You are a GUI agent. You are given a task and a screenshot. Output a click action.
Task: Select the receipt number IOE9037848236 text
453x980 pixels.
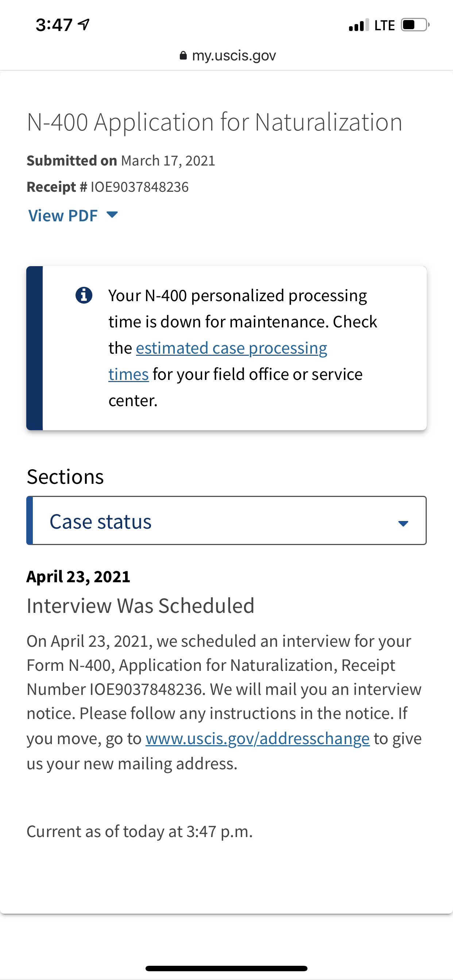[140, 187]
